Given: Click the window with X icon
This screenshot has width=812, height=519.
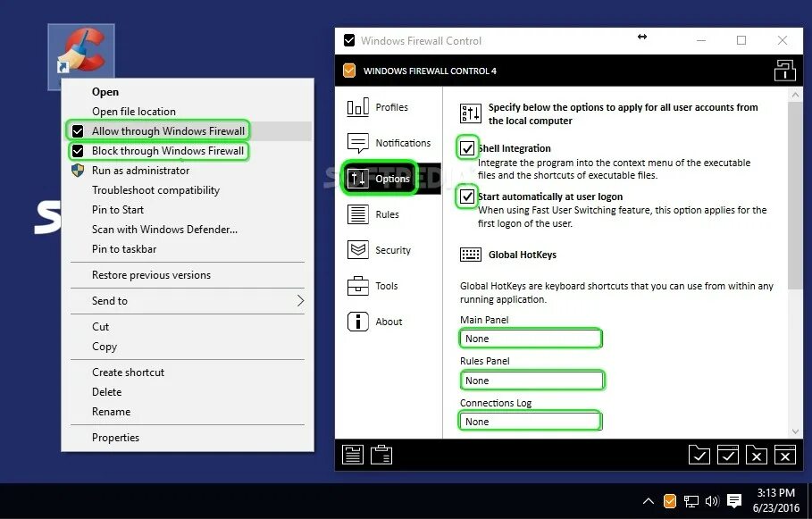Looking at the screenshot, I should pos(785,455).
